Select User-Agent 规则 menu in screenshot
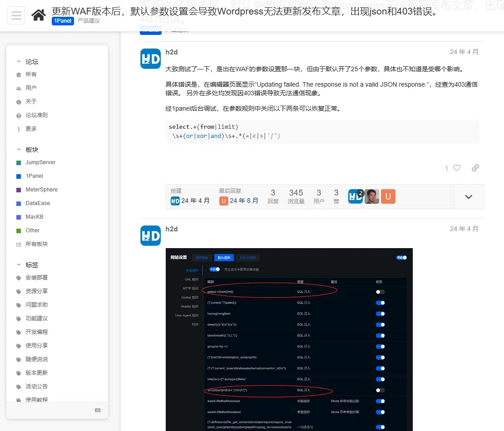The height and width of the screenshot is (431, 504). 187,315
